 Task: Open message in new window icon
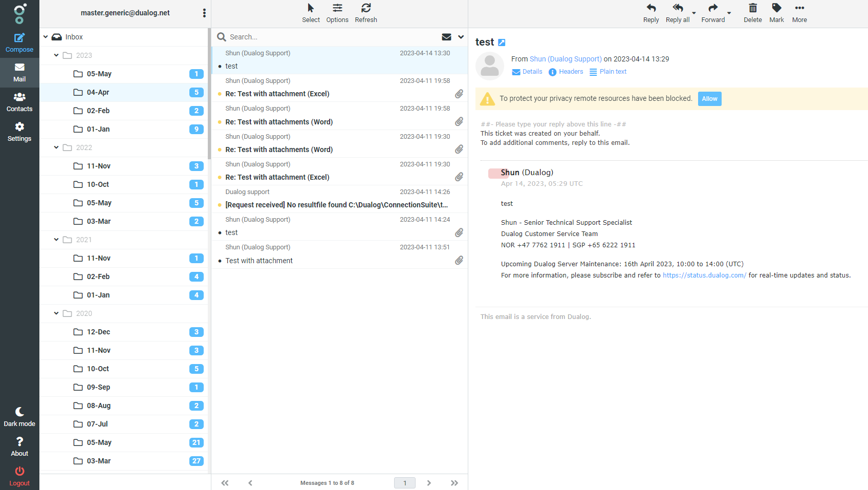pos(502,42)
